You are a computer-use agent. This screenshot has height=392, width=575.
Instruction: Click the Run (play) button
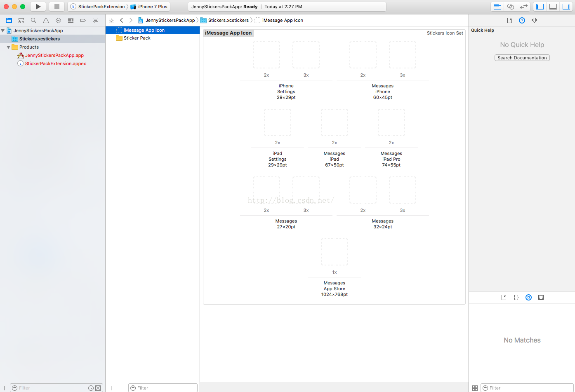click(x=38, y=7)
